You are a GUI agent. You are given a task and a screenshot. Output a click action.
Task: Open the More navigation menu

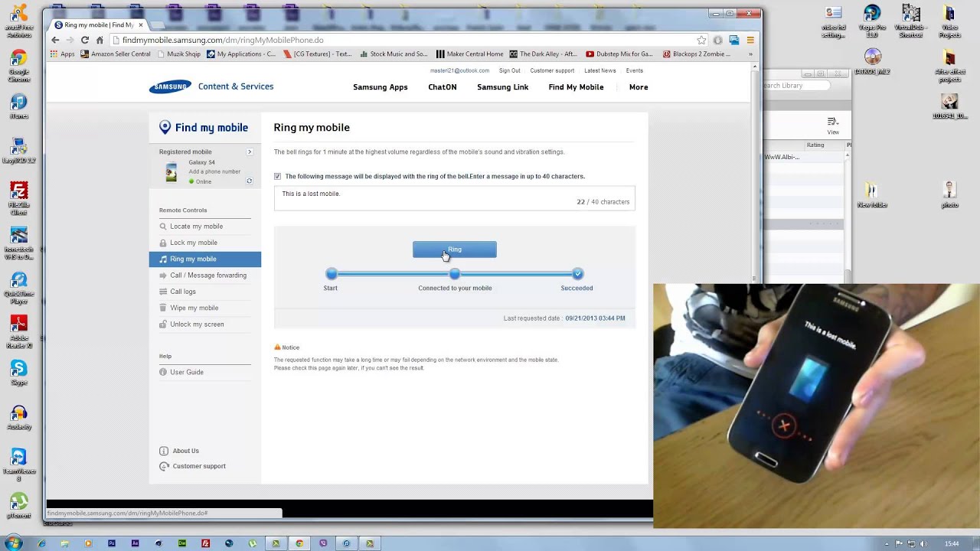tap(639, 87)
